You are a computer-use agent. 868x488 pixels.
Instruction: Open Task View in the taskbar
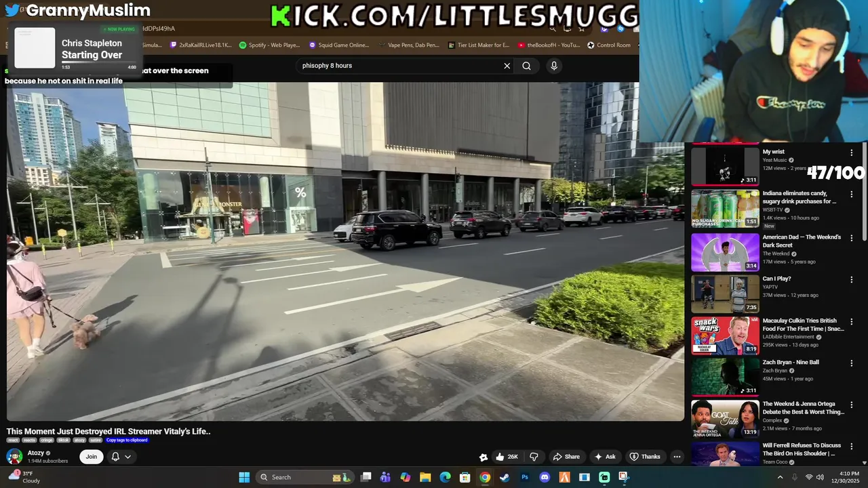click(x=366, y=477)
